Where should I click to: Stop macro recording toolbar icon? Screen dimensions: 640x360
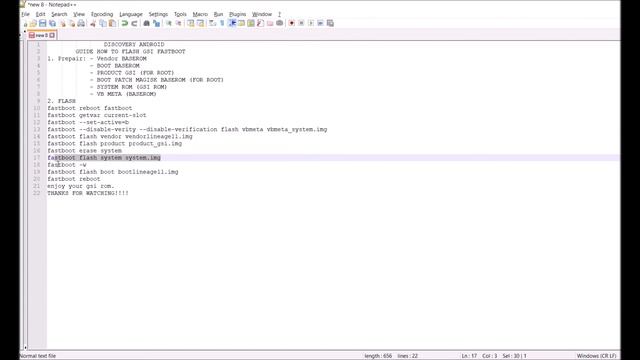[x=301, y=23]
